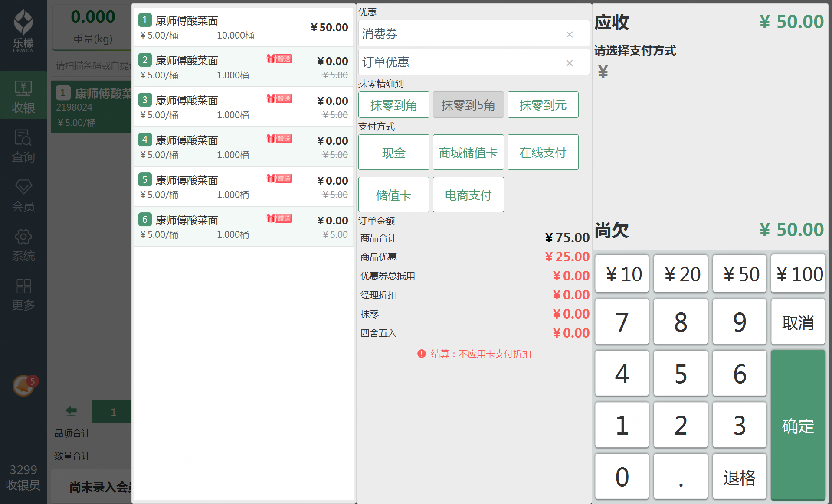Select order line 6 康师傅酸菜面

click(244, 226)
